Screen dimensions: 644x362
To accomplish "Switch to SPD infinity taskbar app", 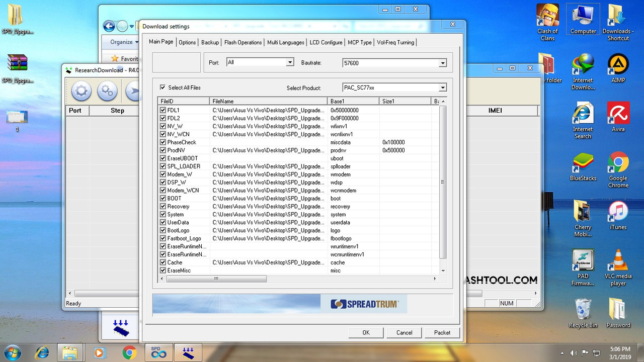I will (158, 352).
